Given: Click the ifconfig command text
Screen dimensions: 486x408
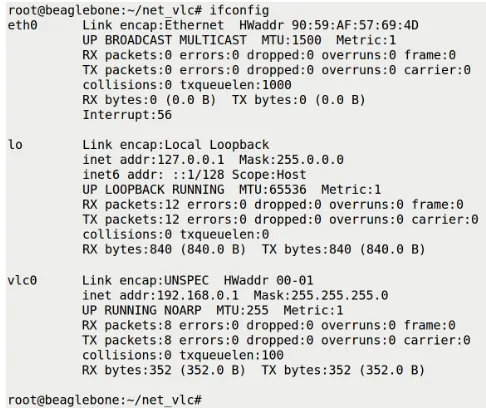Looking at the screenshot, I should click(239, 10).
